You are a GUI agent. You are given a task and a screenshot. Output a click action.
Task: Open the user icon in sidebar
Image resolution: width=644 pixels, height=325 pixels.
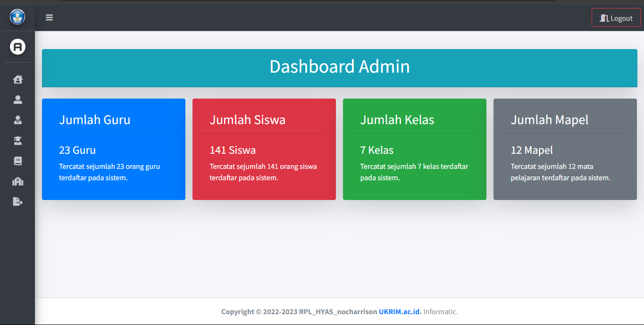[17, 100]
